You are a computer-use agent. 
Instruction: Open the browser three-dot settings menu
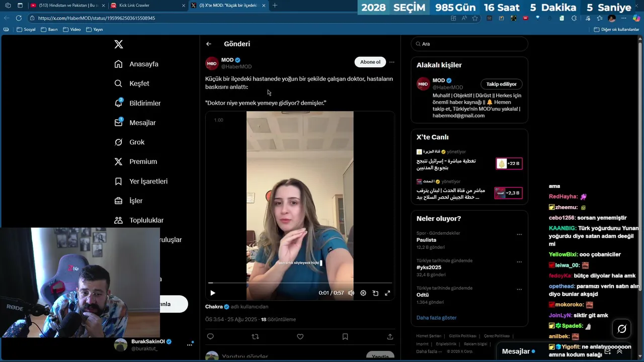click(624, 18)
